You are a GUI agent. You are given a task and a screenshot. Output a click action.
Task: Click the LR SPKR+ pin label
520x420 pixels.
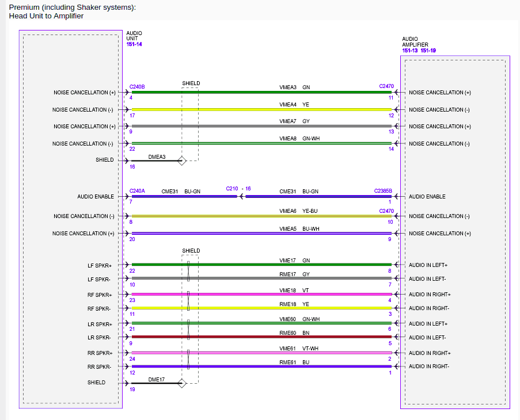[x=100, y=324]
